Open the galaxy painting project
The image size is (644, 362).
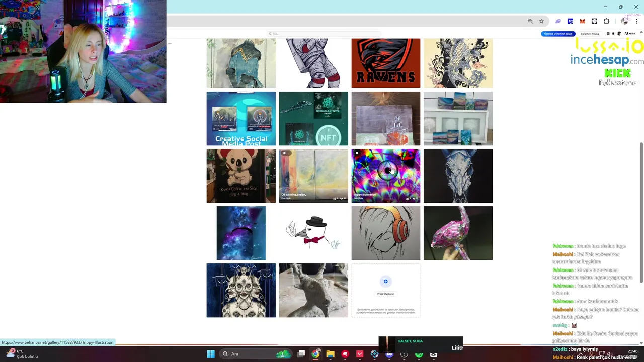(241, 233)
